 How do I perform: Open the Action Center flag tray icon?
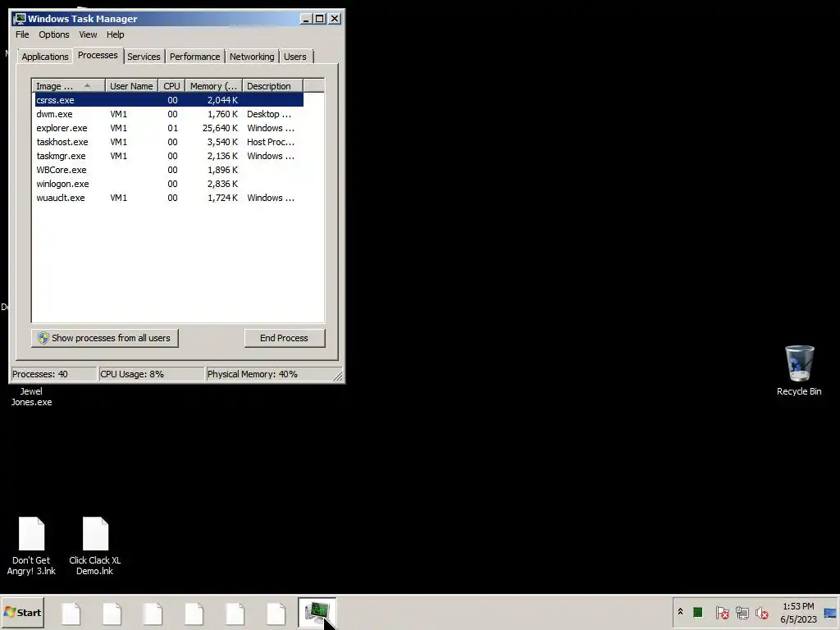[x=722, y=612]
